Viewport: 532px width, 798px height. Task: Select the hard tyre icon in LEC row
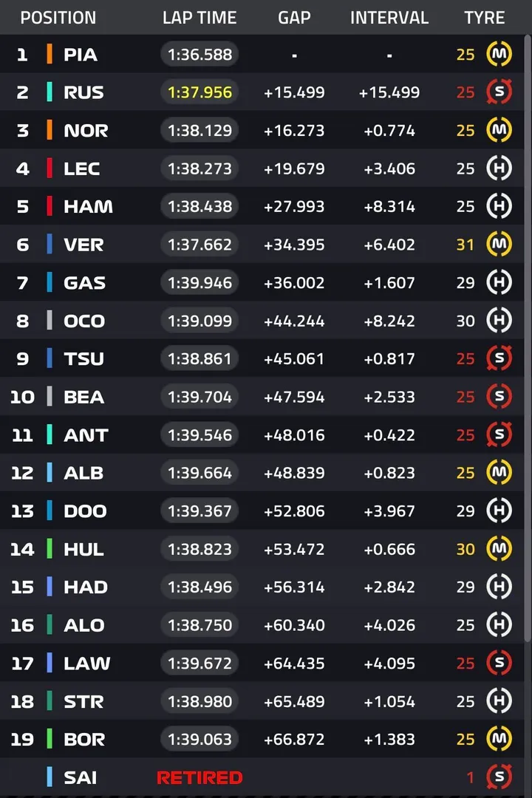pos(499,168)
